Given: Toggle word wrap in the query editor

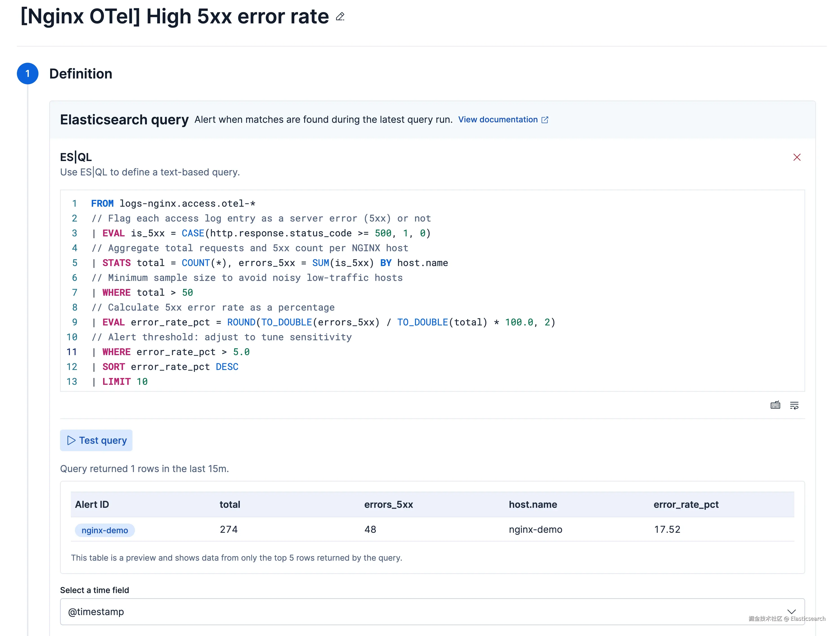Looking at the screenshot, I should click(x=794, y=405).
